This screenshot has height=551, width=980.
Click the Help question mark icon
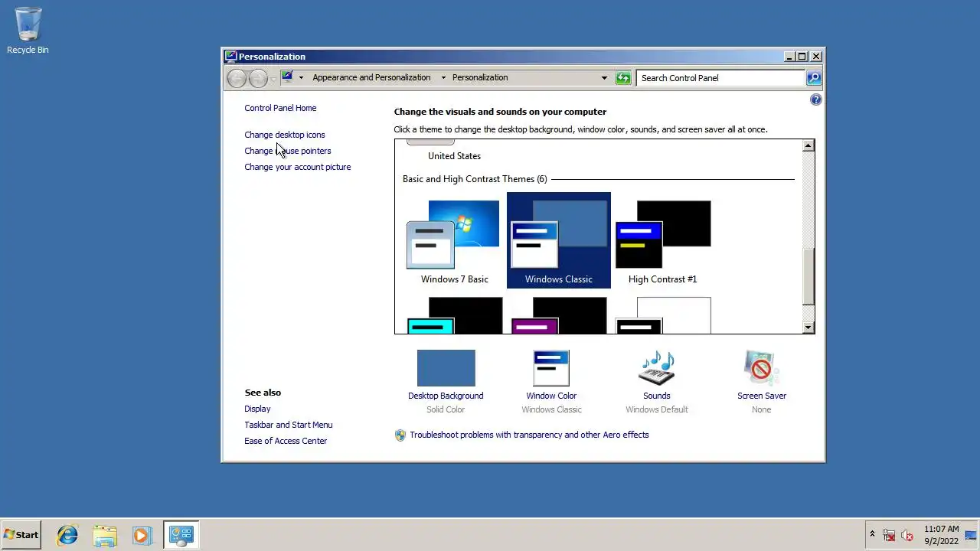click(815, 99)
